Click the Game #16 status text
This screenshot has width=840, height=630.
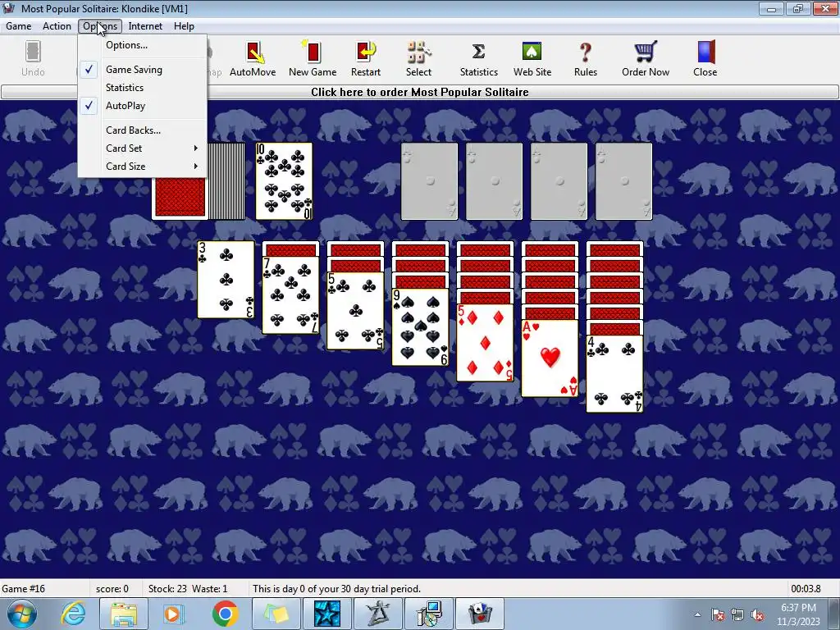click(x=24, y=589)
